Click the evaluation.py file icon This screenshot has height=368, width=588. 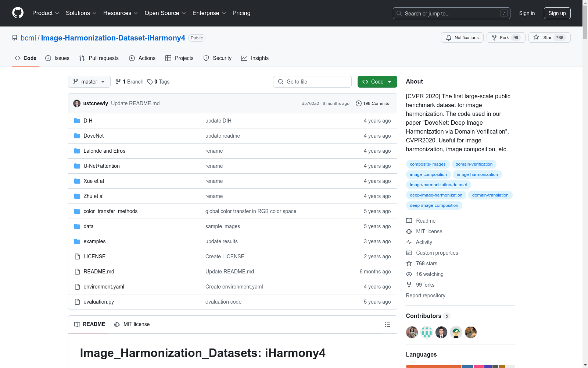coord(77,302)
